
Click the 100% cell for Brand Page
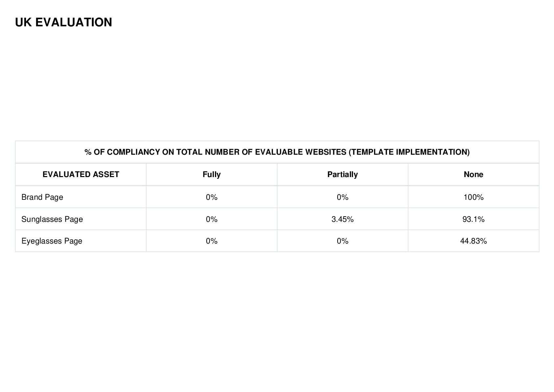(473, 197)
